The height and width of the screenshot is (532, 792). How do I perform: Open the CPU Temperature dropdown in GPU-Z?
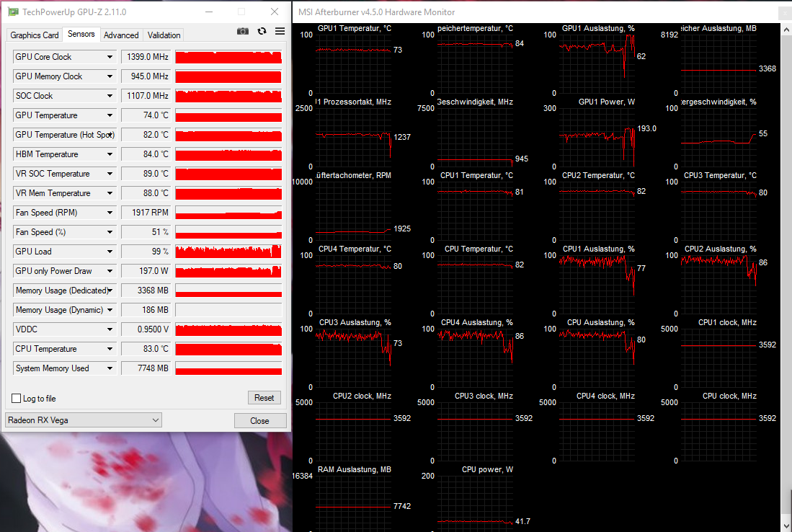pyautogui.click(x=110, y=349)
